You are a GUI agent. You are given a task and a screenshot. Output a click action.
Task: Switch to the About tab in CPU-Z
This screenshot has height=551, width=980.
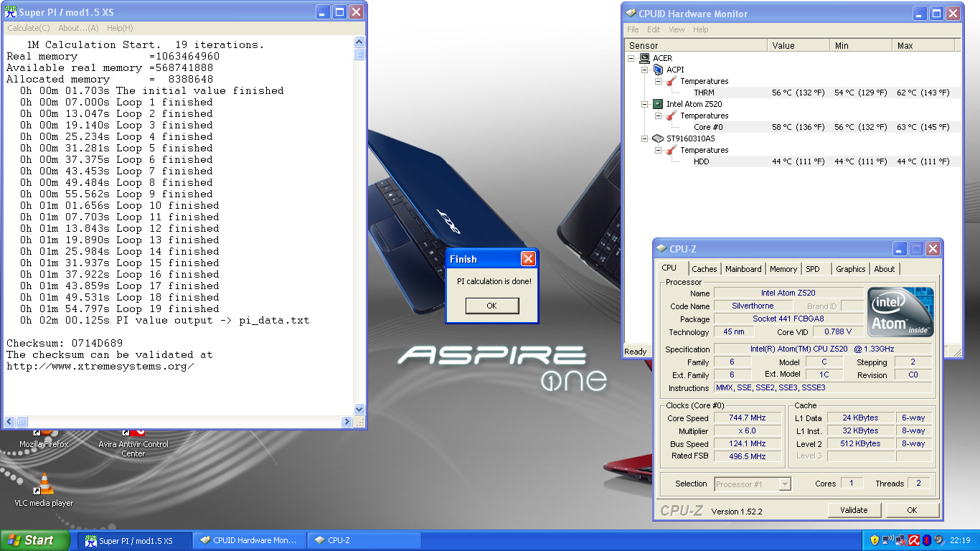tap(885, 269)
